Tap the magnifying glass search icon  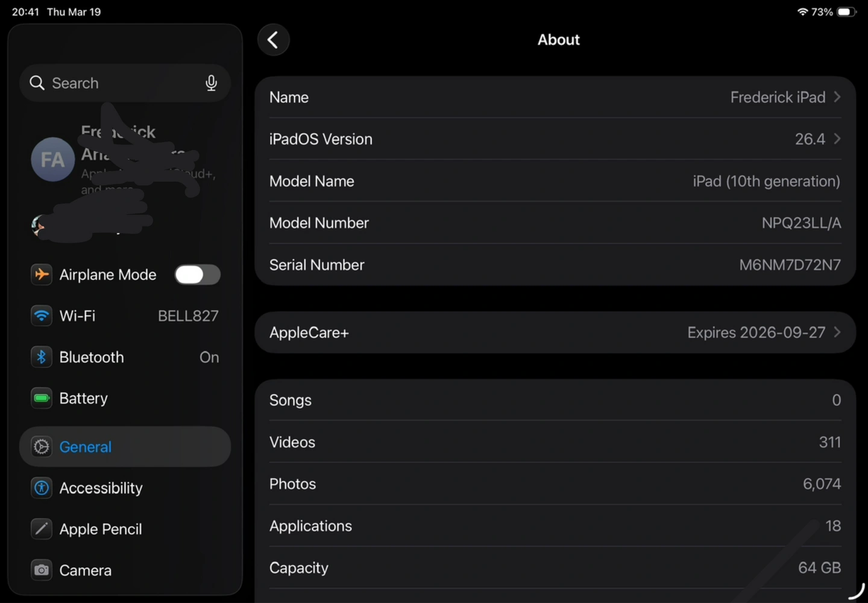pos(37,83)
